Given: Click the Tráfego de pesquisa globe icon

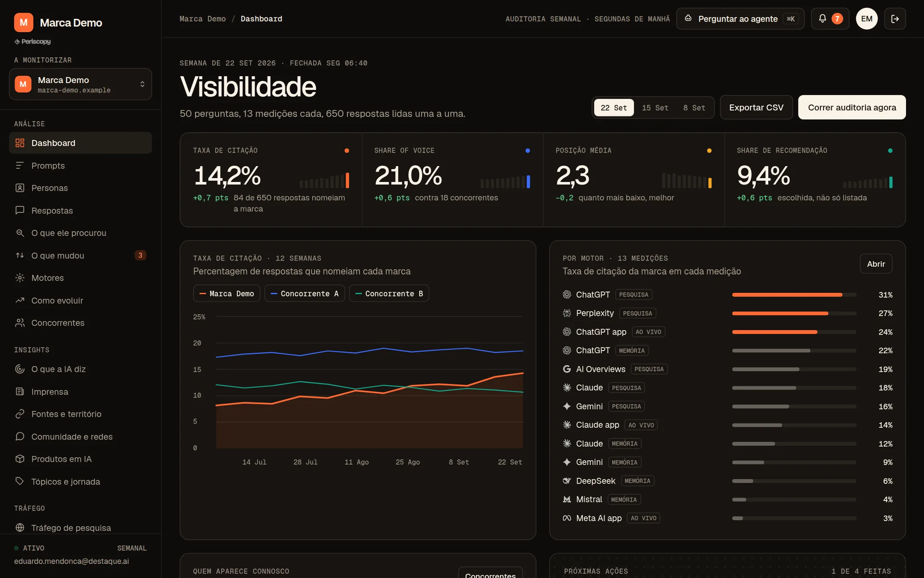Looking at the screenshot, I should [x=20, y=527].
